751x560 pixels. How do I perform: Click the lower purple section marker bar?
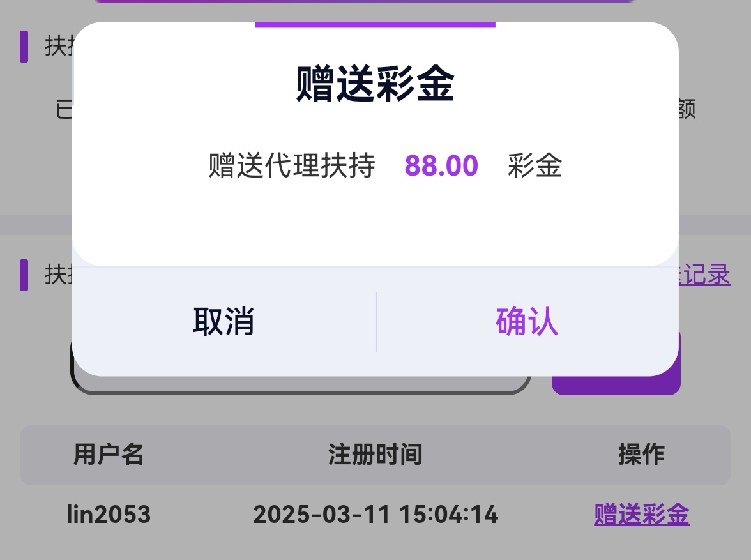[24, 275]
